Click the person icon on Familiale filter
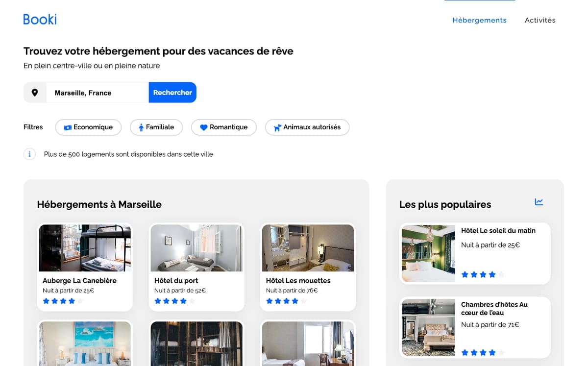The width and height of the screenshot is (588, 366). (141, 127)
